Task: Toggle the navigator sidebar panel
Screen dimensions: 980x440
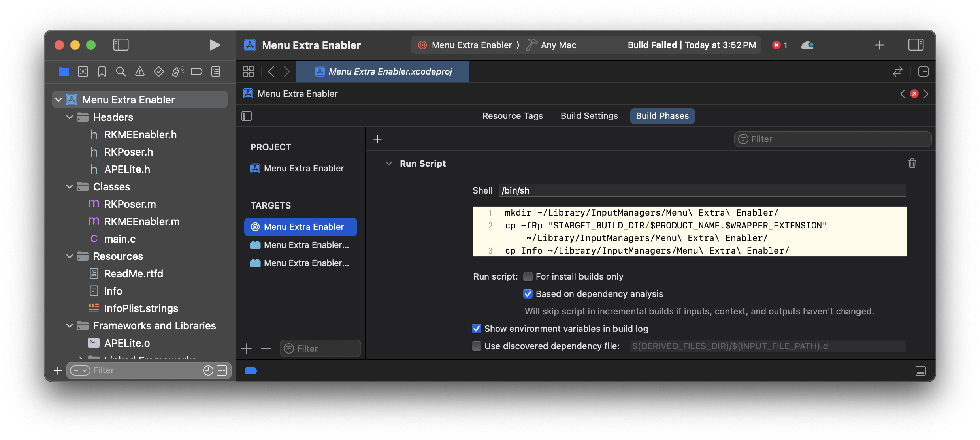Action: point(121,45)
